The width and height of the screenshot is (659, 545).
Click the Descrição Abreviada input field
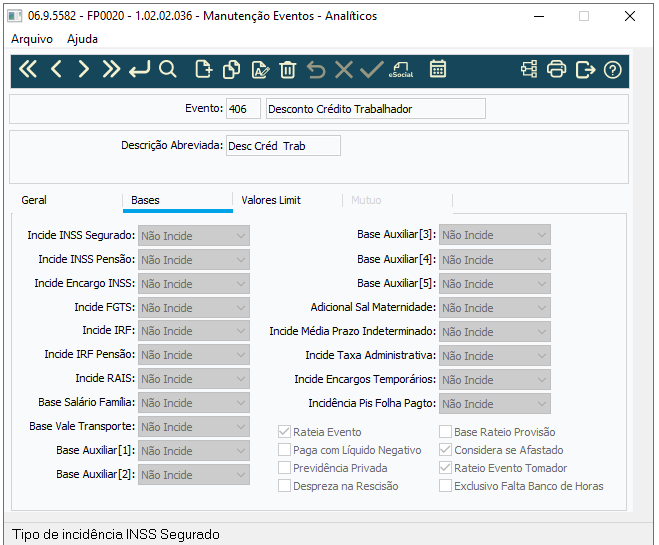283,146
